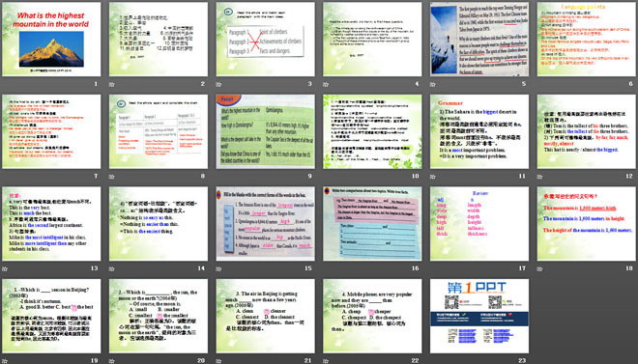Click animation star icon under slide 4
The image size is (638, 364).
click(326, 85)
